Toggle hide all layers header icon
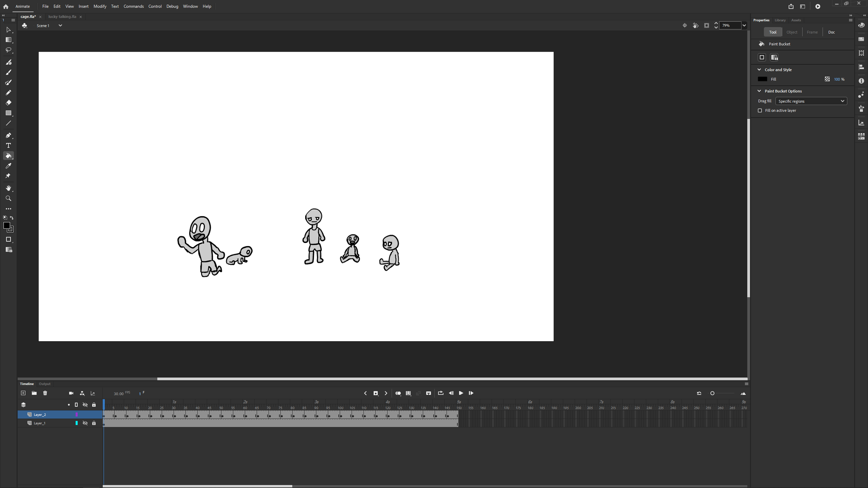Viewport: 868px width, 488px height. [85, 405]
